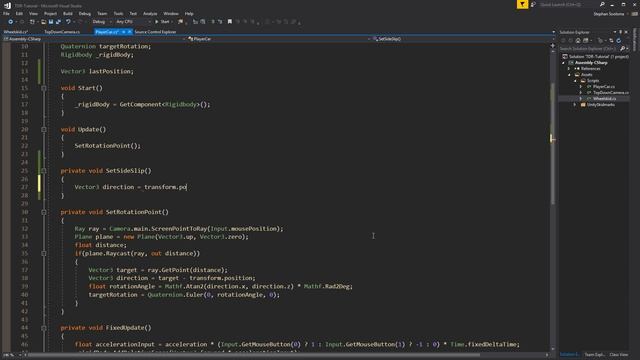640x360 pixels.
Task: Click the split editor handle above scrollbar
Action: pos(553,46)
